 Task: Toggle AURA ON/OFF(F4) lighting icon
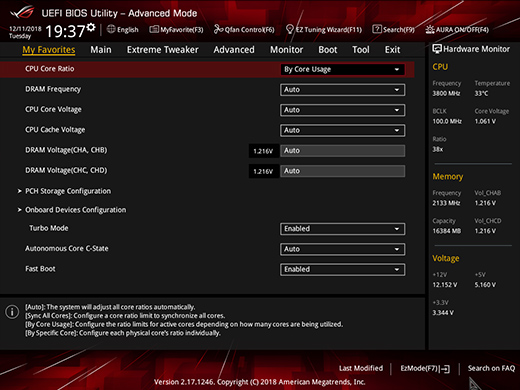click(x=430, y=30)
